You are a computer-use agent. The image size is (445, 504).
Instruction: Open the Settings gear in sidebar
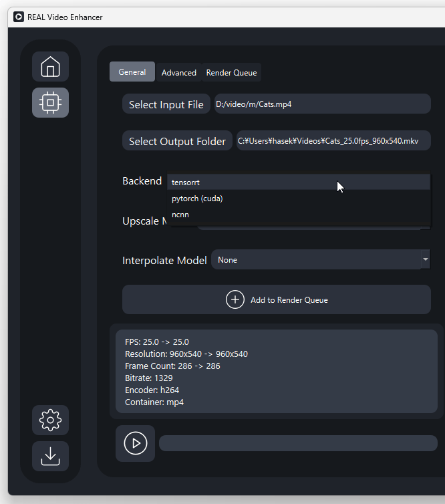pos(50,420)
